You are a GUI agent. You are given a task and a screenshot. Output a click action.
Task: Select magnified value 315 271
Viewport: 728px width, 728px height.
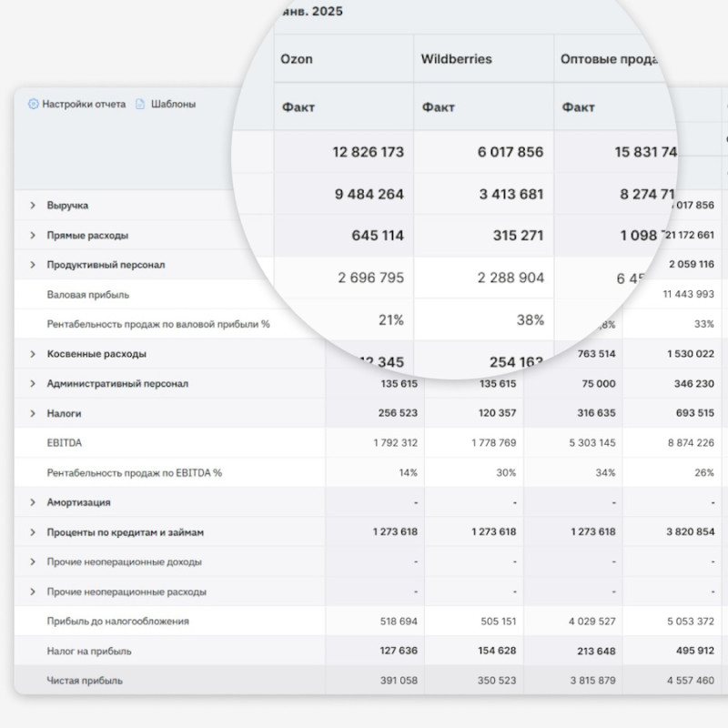(518, 236)
